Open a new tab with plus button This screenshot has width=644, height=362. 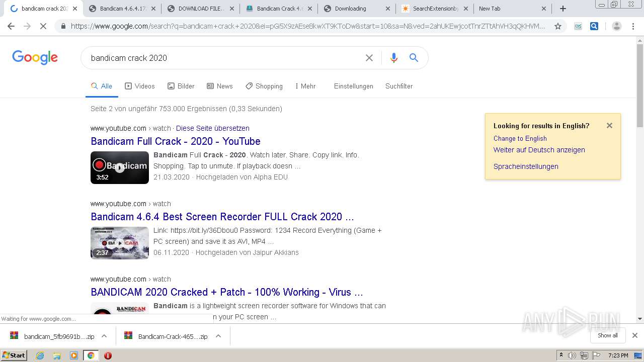coord(563,9)
